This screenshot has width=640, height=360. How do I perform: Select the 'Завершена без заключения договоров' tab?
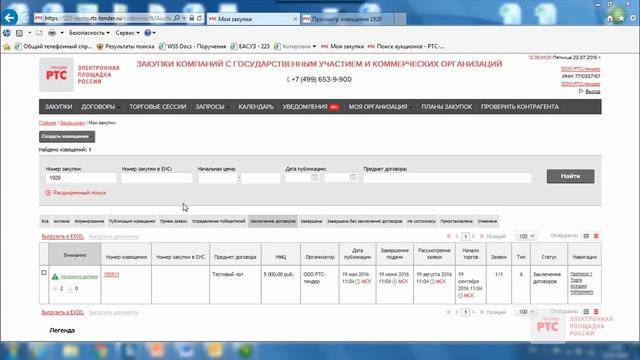point(364,221)
